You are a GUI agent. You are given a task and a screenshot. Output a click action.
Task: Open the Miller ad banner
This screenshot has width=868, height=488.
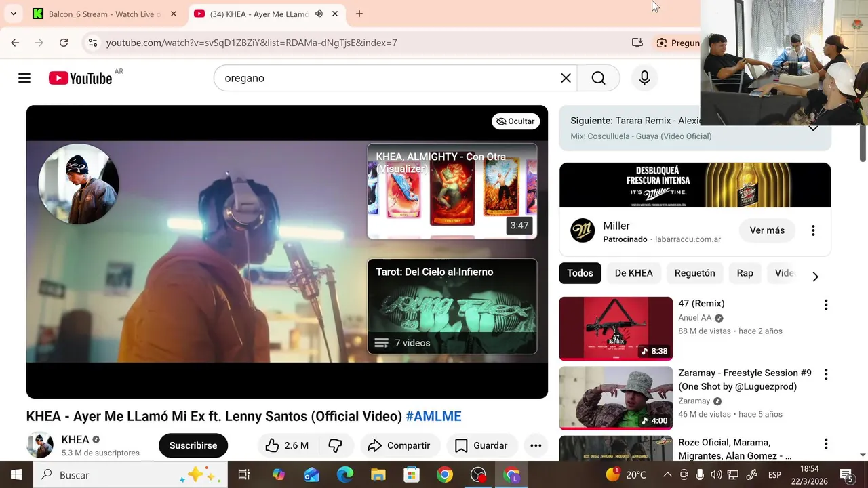[x=695, y=185]
